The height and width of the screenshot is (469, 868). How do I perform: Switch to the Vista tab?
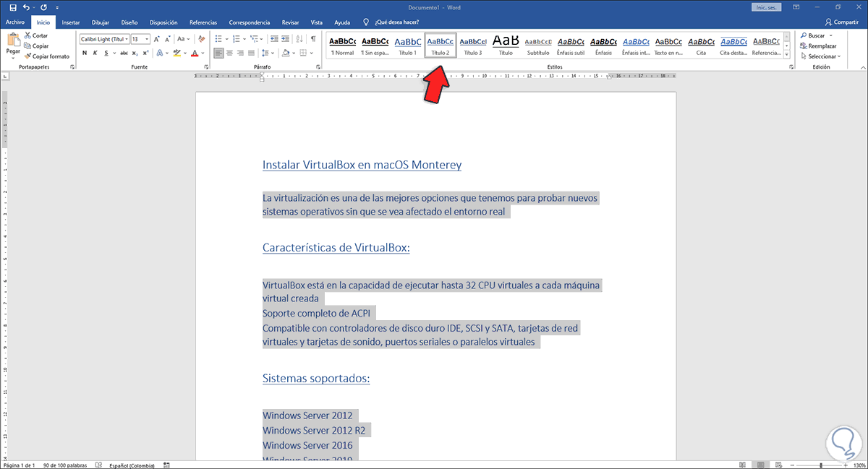coord(317,22)
